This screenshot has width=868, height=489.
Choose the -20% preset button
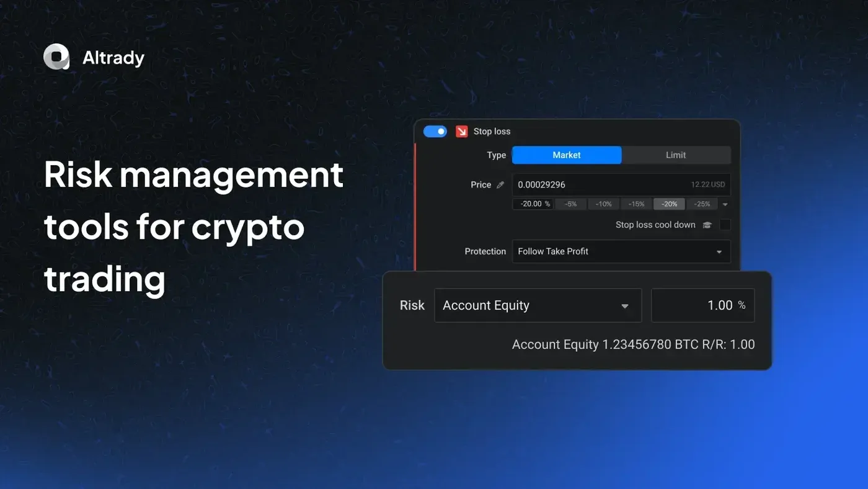click(x=670, y=204)
